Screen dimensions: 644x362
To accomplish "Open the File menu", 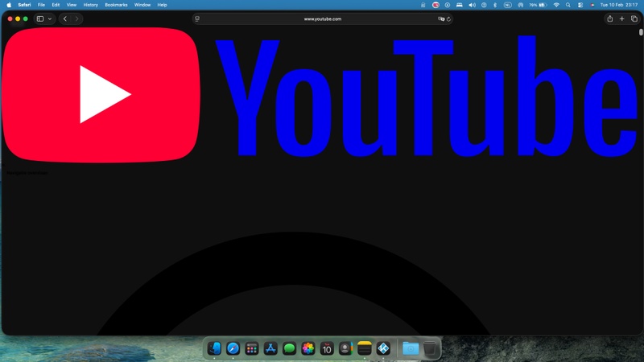I will point(41,5).
